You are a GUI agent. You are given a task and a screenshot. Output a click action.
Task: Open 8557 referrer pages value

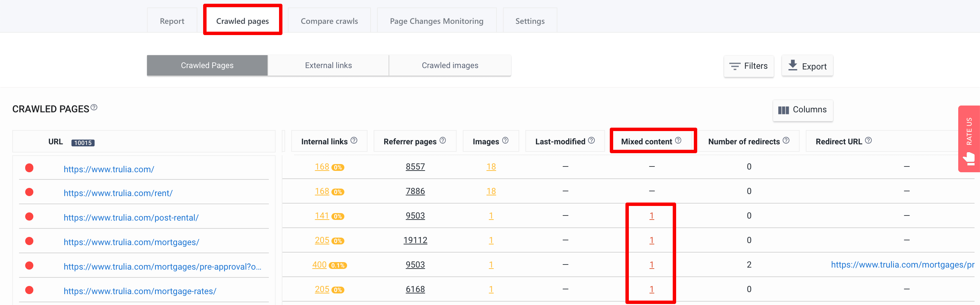[x=415, y=167]
